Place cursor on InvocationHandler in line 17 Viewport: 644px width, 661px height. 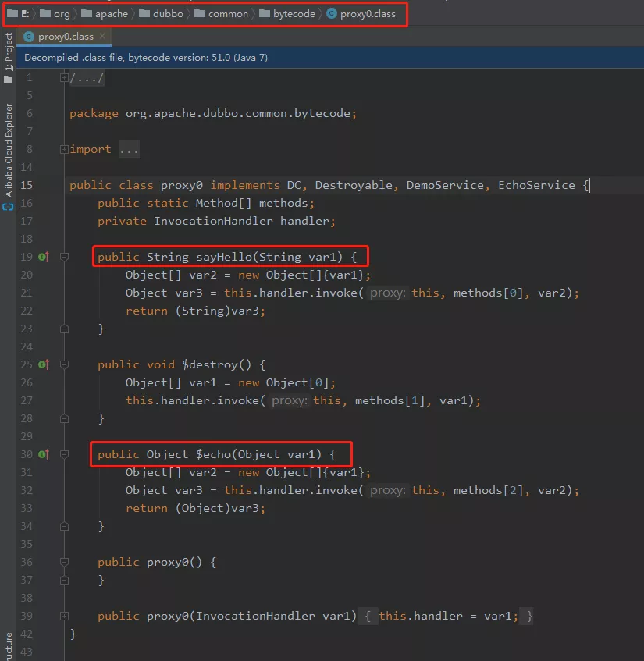[213, 221]
